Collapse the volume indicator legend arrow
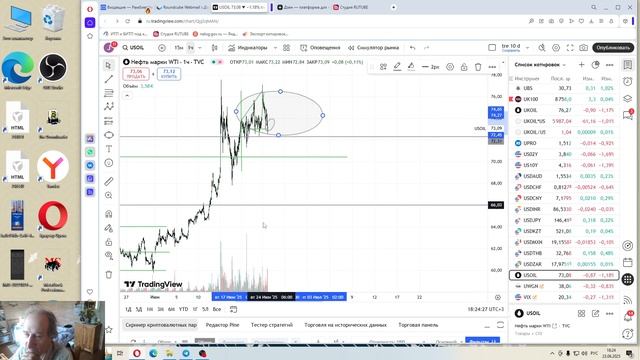The width and height of the screenshot is (640, 360). pyautogui.click(x=127, y=96)
